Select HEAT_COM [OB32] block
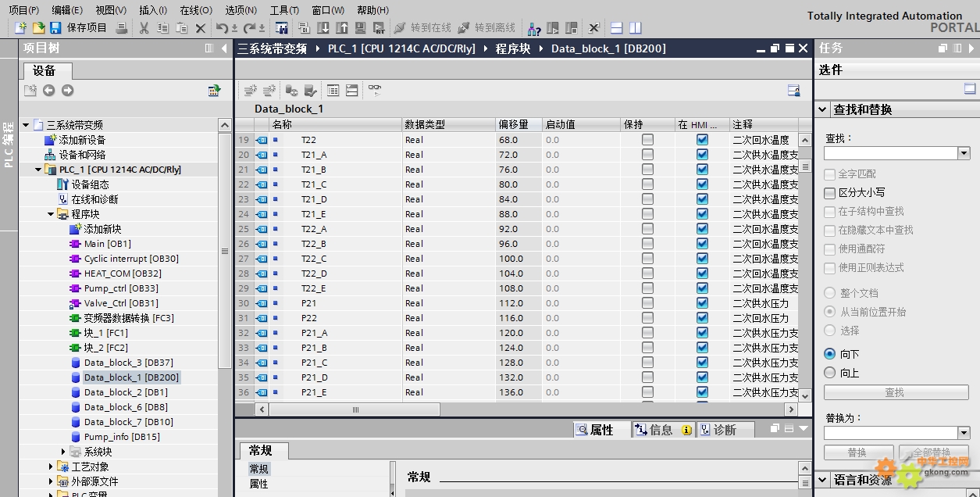This screenshot has width=980, height=497. [123, 274]
